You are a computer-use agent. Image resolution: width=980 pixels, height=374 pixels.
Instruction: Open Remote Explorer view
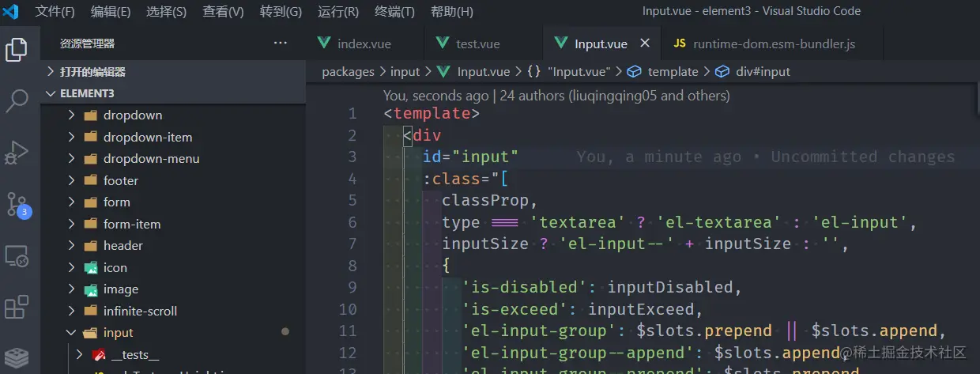coord(17,255)
